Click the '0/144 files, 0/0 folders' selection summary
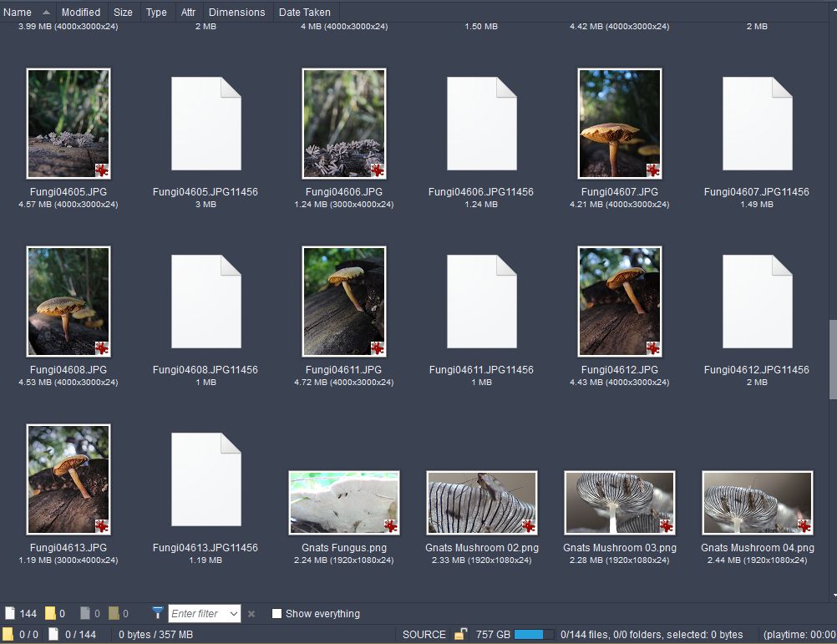 click(x=652, y=635)
